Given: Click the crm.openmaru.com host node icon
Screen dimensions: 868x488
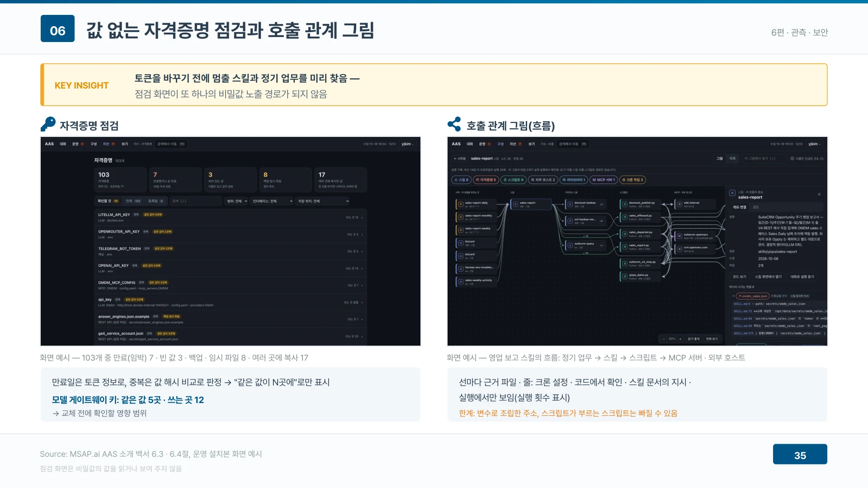Looking at the screenshot, I should tap(679, 249).
